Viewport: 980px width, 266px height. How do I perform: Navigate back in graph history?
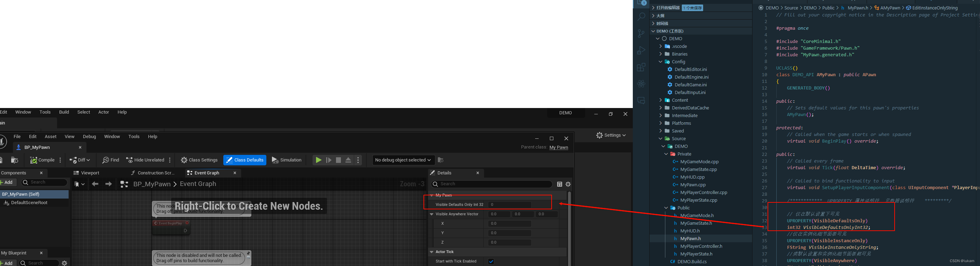pos(95,184)
